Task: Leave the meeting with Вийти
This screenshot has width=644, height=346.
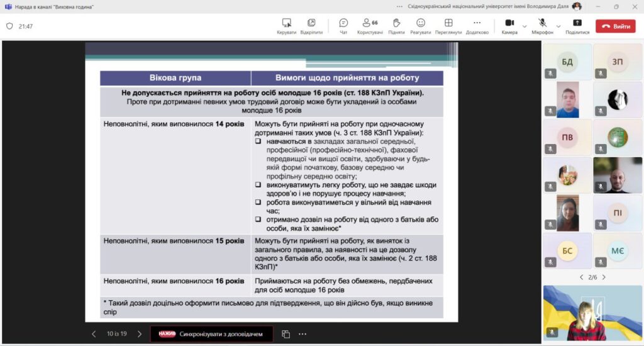Action: tap(616, 26)
